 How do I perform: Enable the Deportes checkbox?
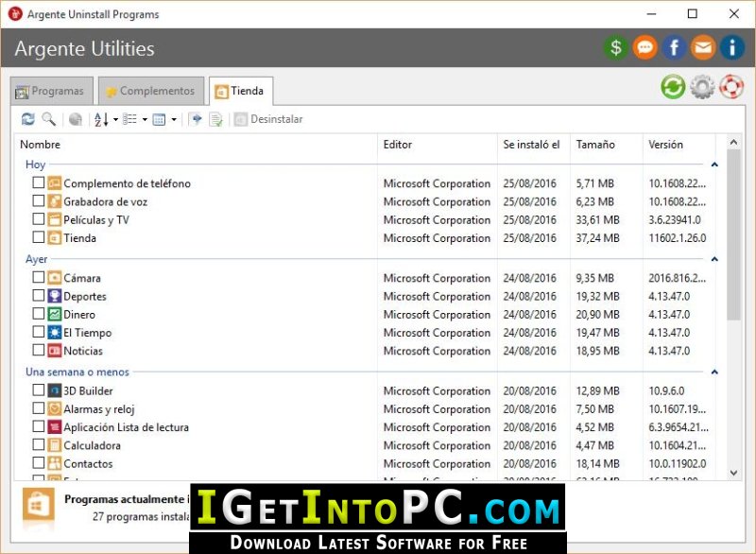point(39,295)
